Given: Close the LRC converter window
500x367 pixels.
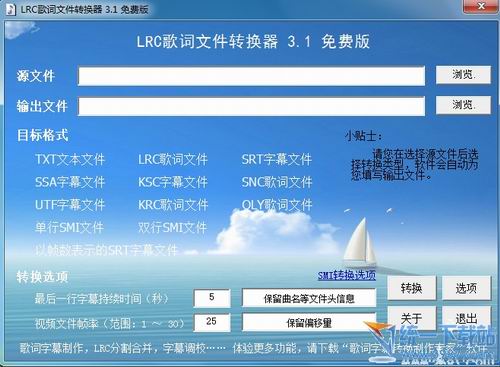Looking at the screenshot, I should [481, 6].
